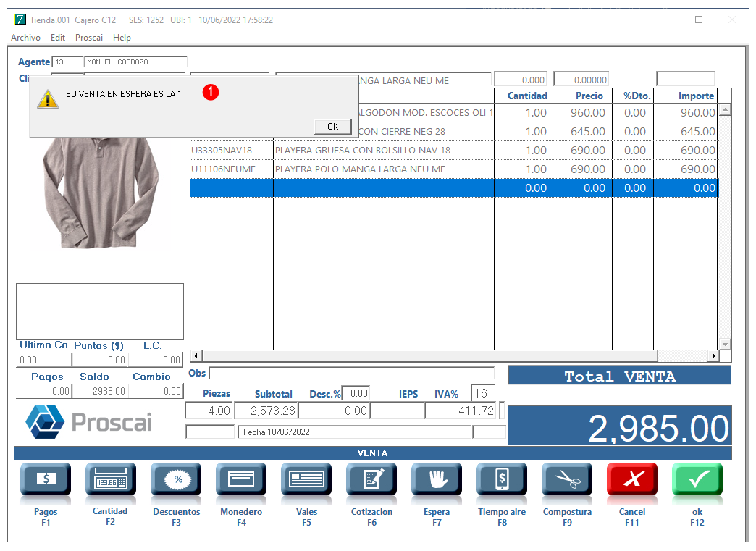This screenshot has height=551, width=756.
Task: Click the 2,985.00 total sale amount
Action: tap(658, 428)
